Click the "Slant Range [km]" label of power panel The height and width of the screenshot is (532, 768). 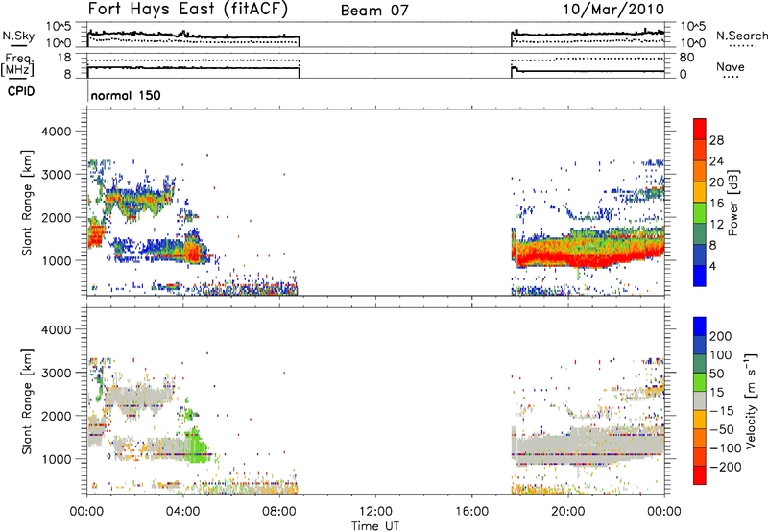[x=27, y=203]
